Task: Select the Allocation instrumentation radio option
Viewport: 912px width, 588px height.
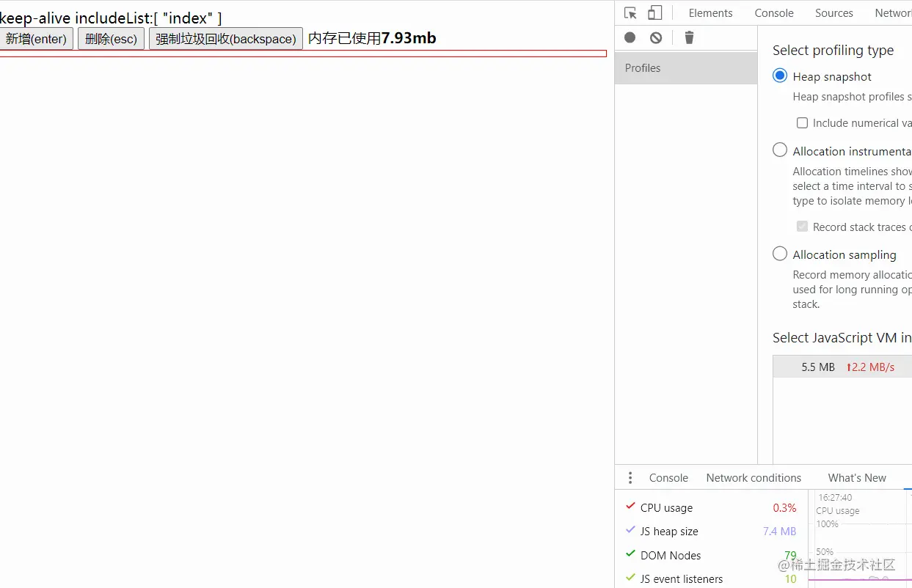Action: pos(780,150)
